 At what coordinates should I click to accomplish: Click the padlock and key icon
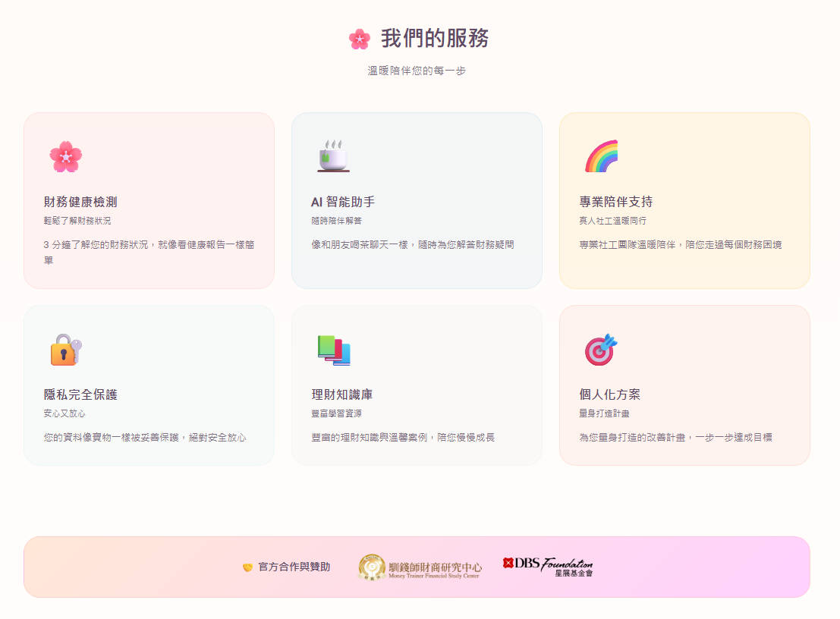[x=65, y=350]
